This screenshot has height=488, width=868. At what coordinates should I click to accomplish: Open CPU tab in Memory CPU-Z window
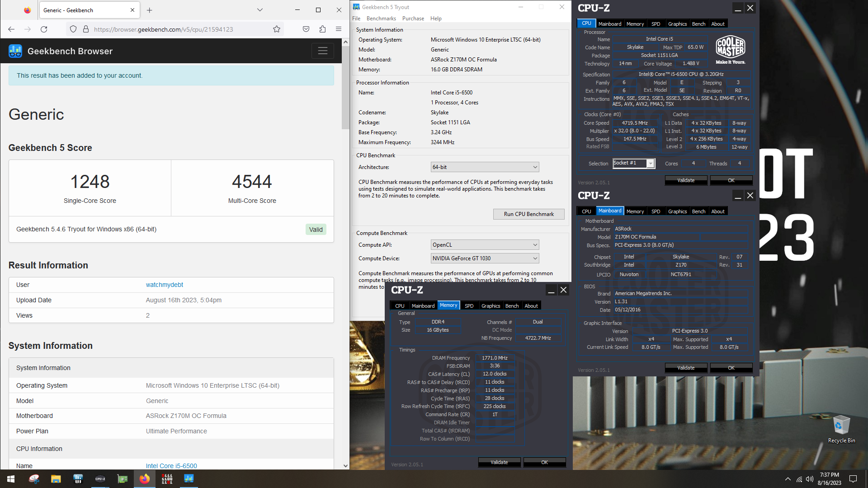(400, 306)
